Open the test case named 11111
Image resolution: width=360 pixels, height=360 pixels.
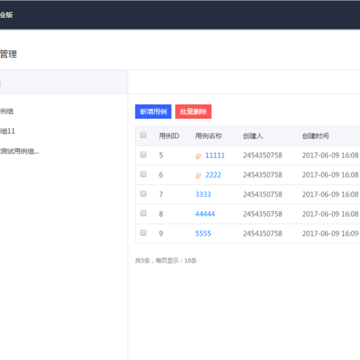(215, 155)
